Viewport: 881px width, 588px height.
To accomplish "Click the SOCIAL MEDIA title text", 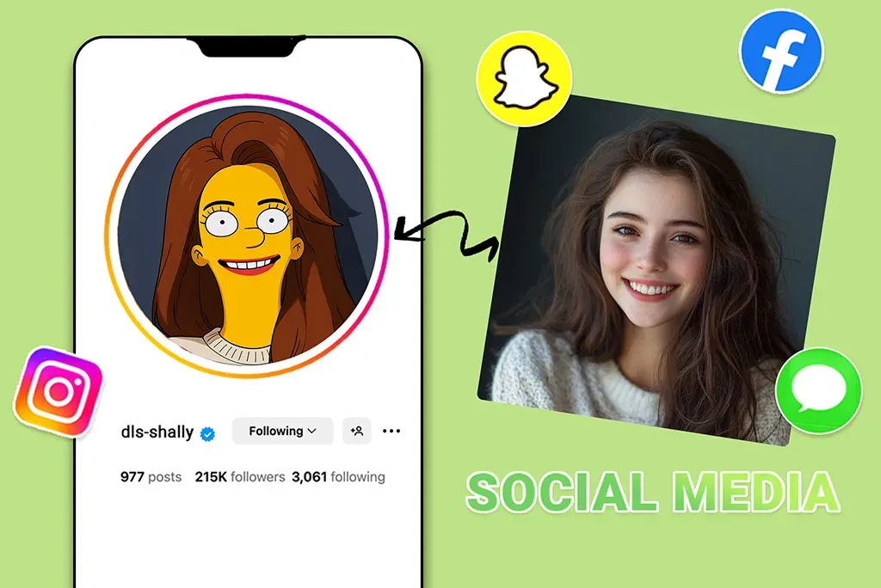I will pos(653,492).
